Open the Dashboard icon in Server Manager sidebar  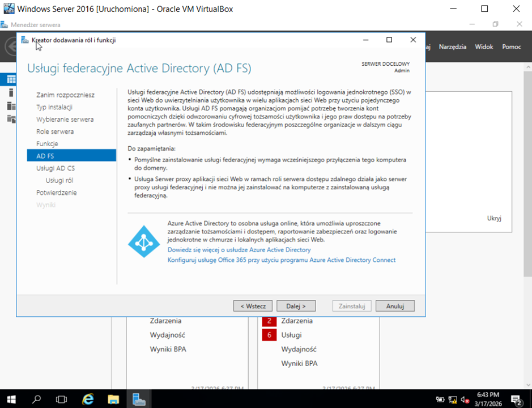pos(11,79)
